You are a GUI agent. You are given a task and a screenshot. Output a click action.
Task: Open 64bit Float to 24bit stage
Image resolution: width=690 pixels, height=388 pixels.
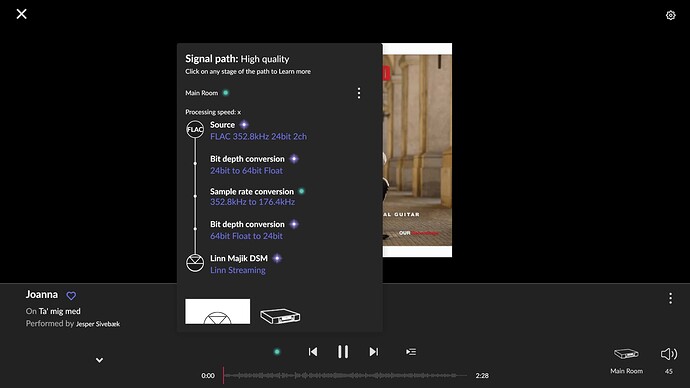[x=246, y=236]
